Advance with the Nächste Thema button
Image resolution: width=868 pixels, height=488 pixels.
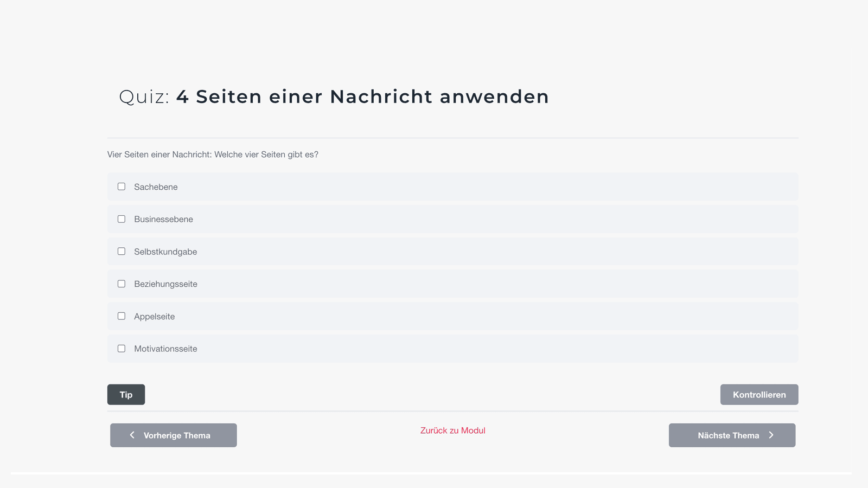732,435
